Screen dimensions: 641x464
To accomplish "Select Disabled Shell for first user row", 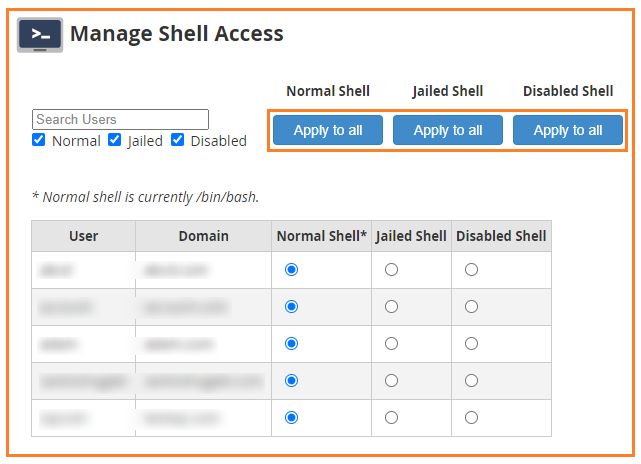I will pos(471,269).
